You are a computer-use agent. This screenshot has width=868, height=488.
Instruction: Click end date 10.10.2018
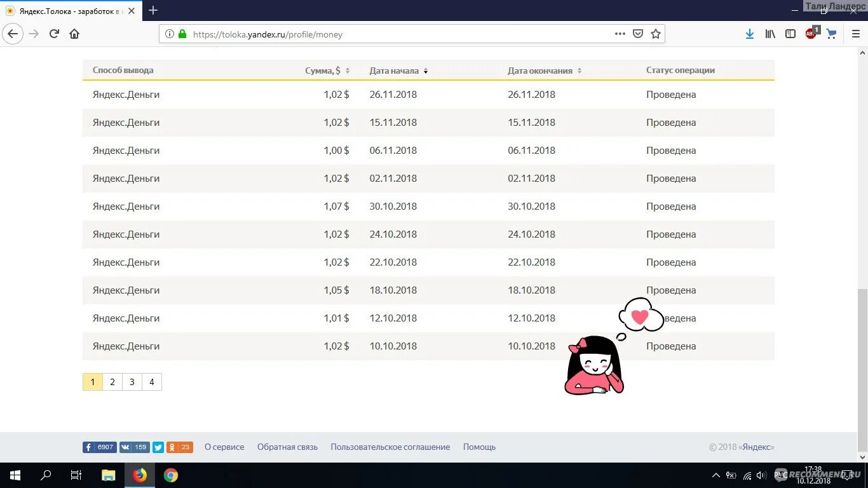[531, 346]
